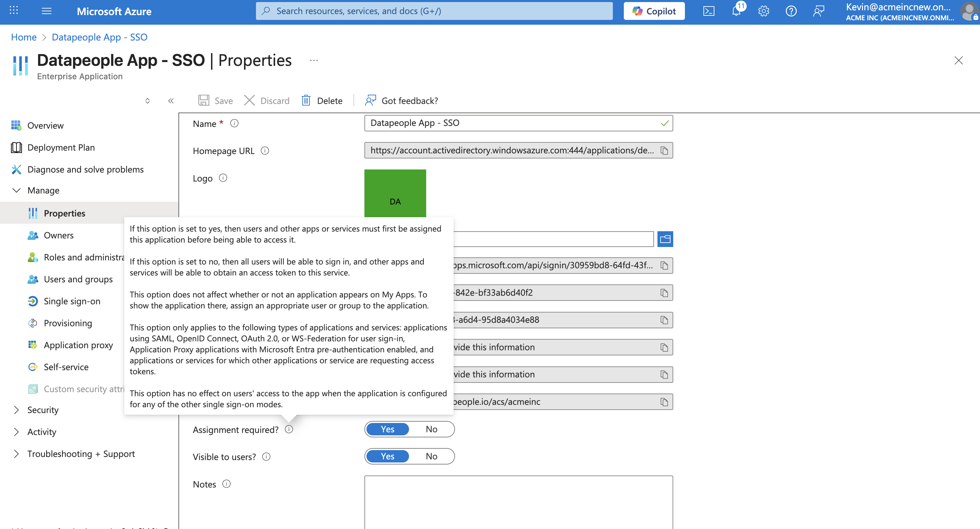Click the Home breadcrumb link

pos(24,37)
